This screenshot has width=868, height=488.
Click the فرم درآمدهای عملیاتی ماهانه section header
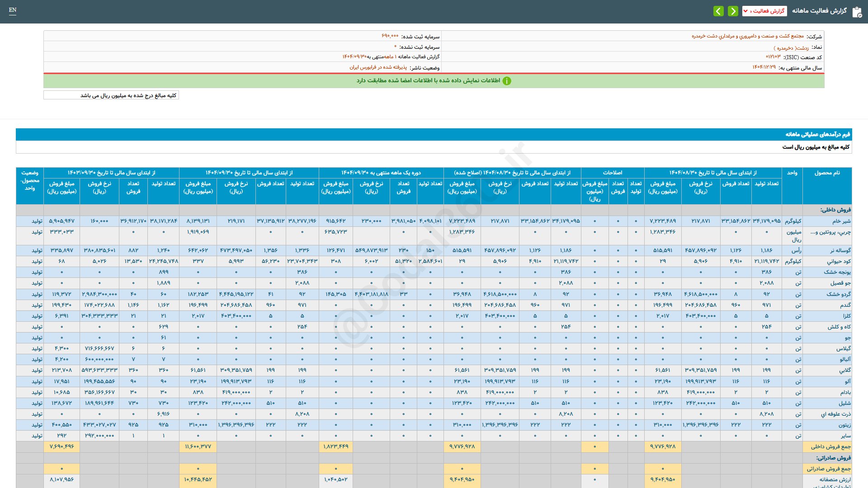coord(817,134)
